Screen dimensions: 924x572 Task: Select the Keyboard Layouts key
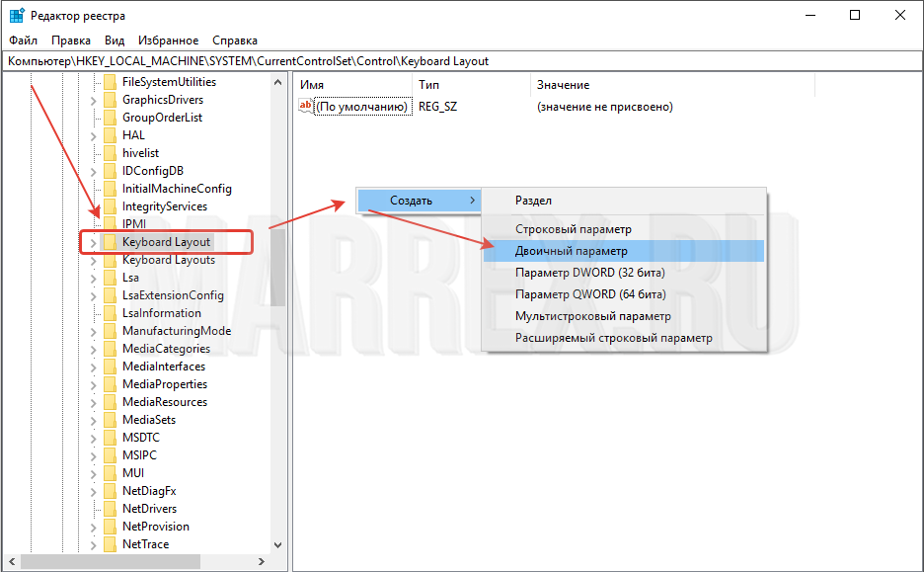coord(168,260)
